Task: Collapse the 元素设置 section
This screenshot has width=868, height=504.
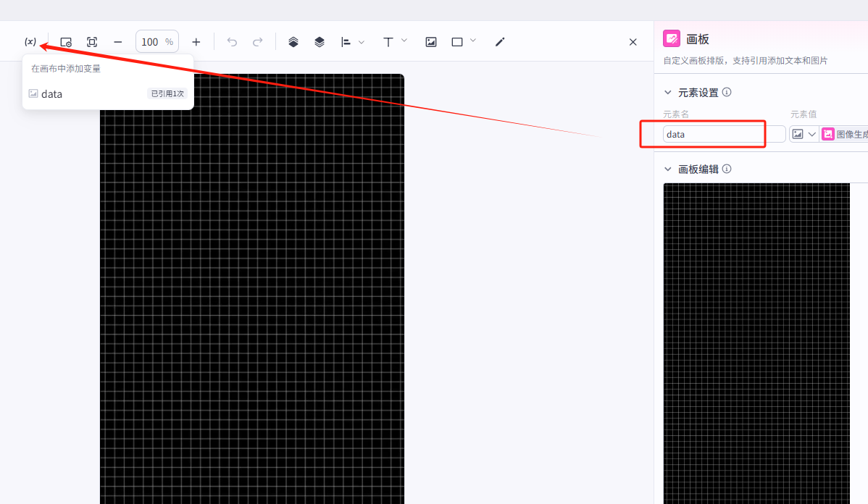Action: click(668, 93)
